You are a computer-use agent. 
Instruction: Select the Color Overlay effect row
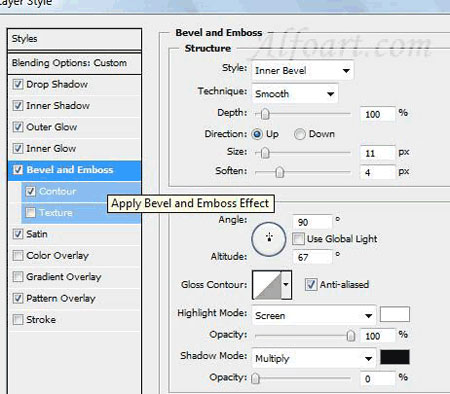(74, 256)
